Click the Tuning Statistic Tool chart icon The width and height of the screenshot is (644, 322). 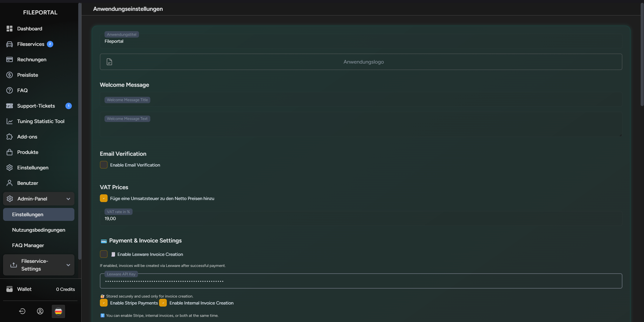[x=10, y=121]
